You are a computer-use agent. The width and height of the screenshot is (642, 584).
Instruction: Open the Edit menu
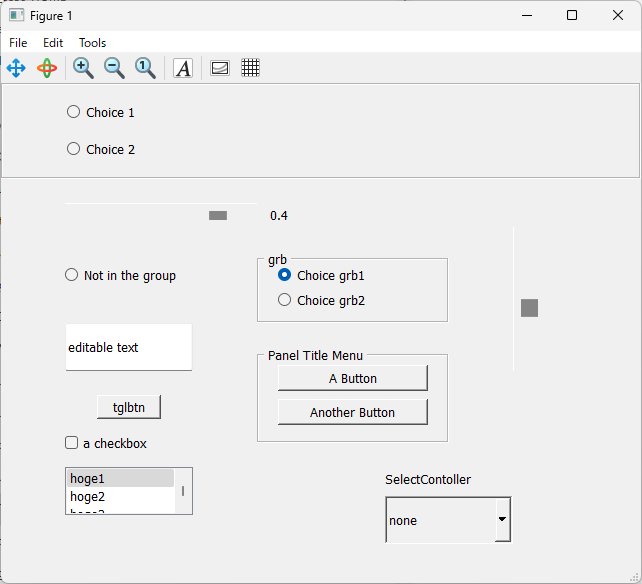[53, 43]
